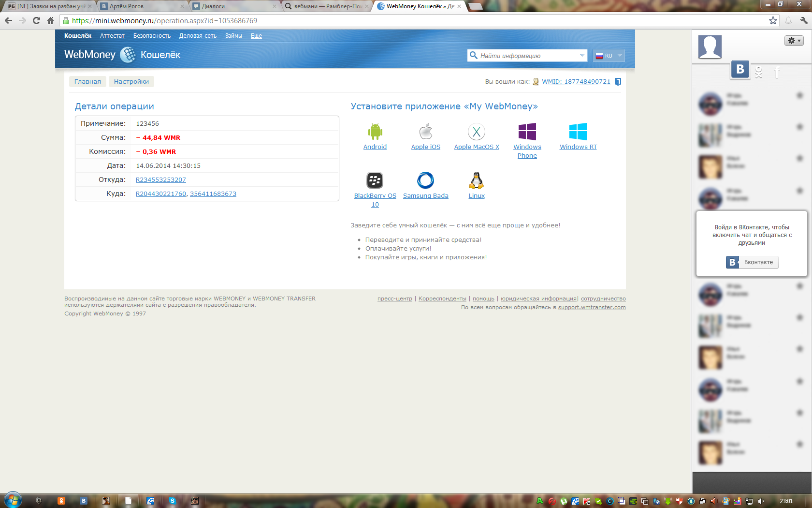Open browser wrench settings menu

[804, 20]
